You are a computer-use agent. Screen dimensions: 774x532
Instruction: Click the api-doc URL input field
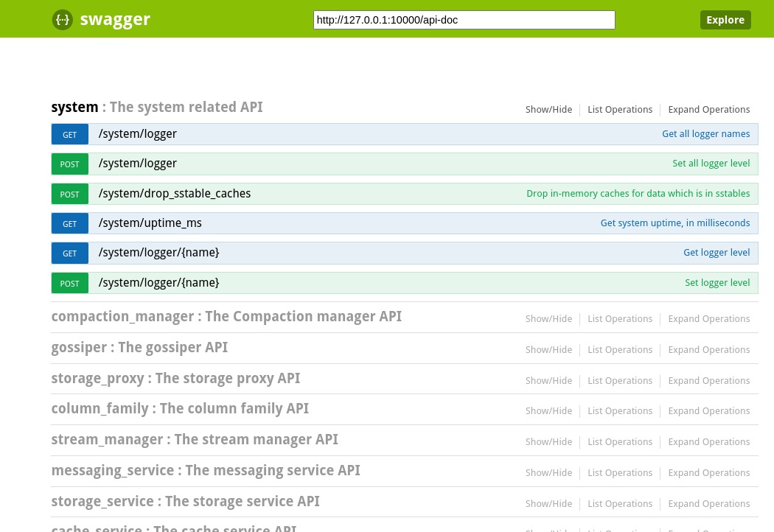click(464, 20)
